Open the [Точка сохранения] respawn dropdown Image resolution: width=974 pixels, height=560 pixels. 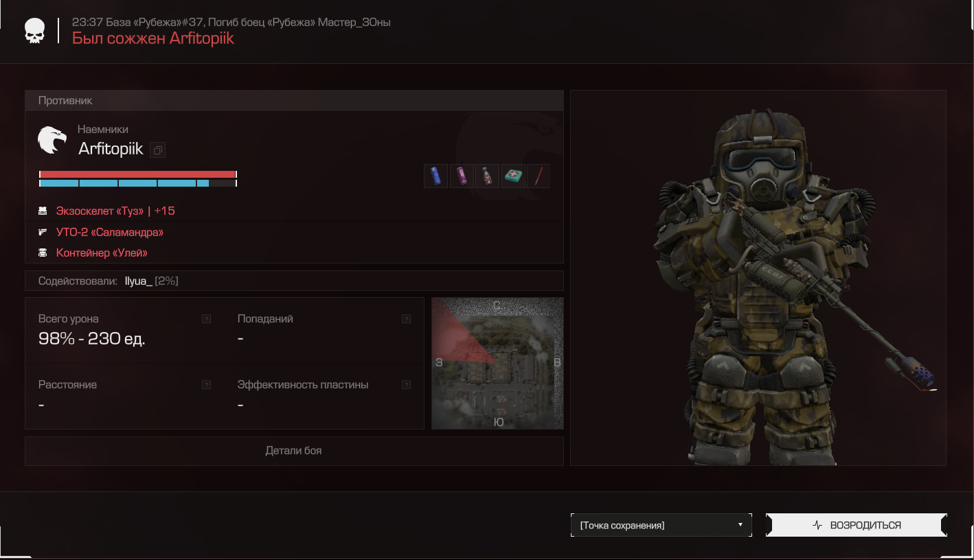coord(661,525)
